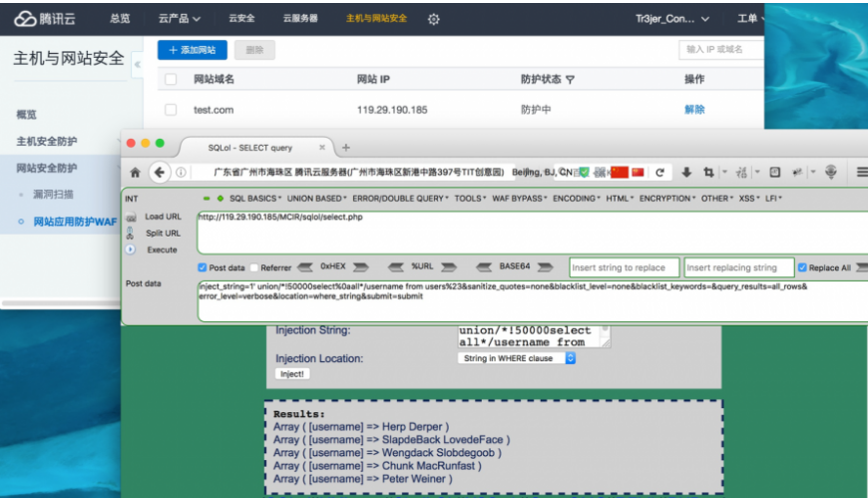Open the XSS menu in HackBar
This screenshot has height=498, width=868.
pos(749,199)
